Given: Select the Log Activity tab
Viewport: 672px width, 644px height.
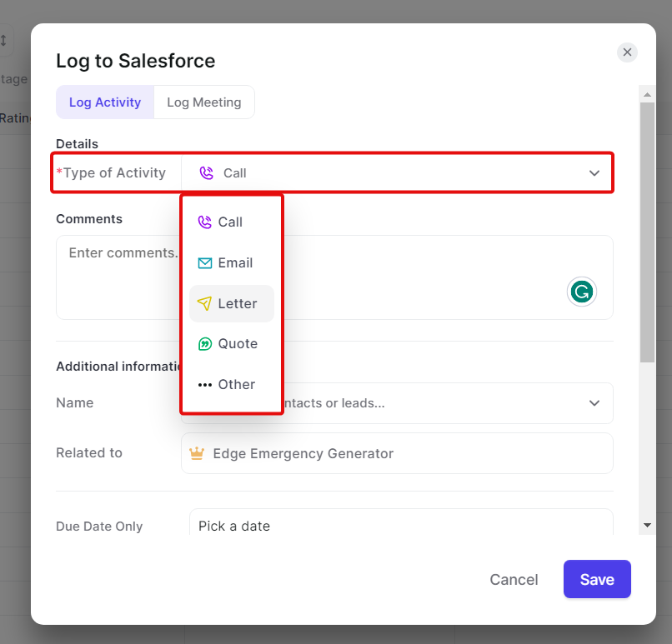Looking at the screenshot, I should pos(105,102).
